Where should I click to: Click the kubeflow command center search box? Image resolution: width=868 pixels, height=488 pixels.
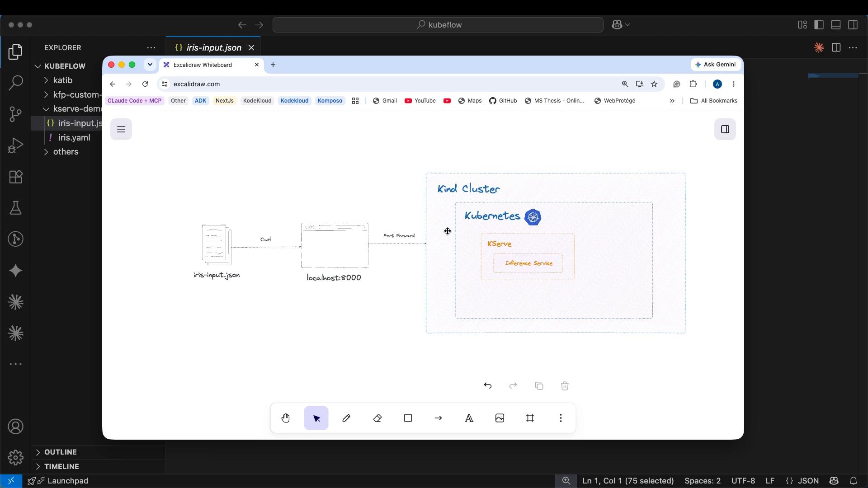(x=438, y=25)
